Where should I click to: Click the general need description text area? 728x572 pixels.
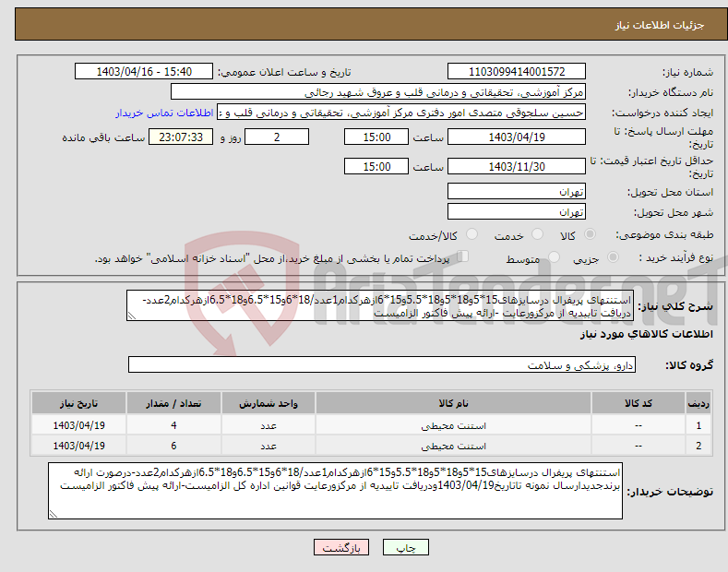click(x=380, y=306)
